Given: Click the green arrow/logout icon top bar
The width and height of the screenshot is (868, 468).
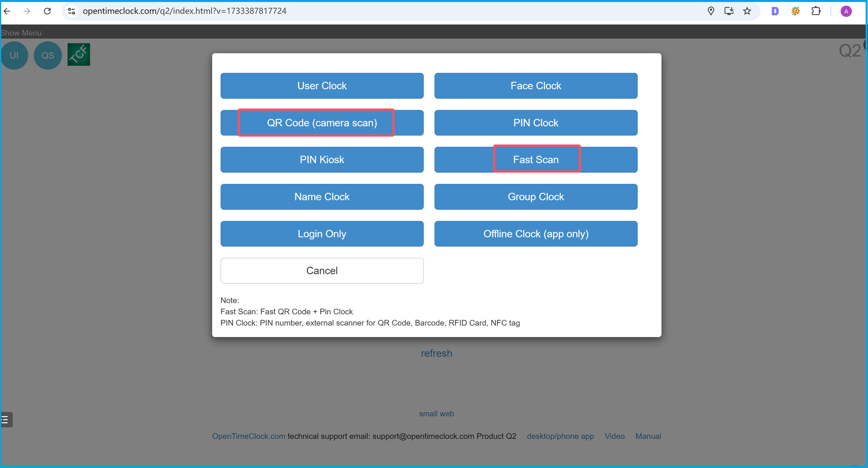Looking at the screenshot, I should (79, 55).
